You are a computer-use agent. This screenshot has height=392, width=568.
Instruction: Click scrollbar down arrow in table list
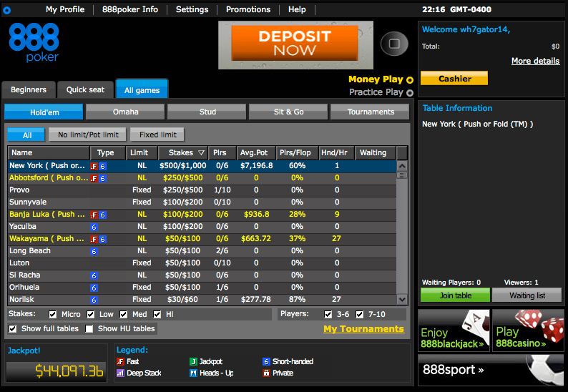click(x=402, y=300)
